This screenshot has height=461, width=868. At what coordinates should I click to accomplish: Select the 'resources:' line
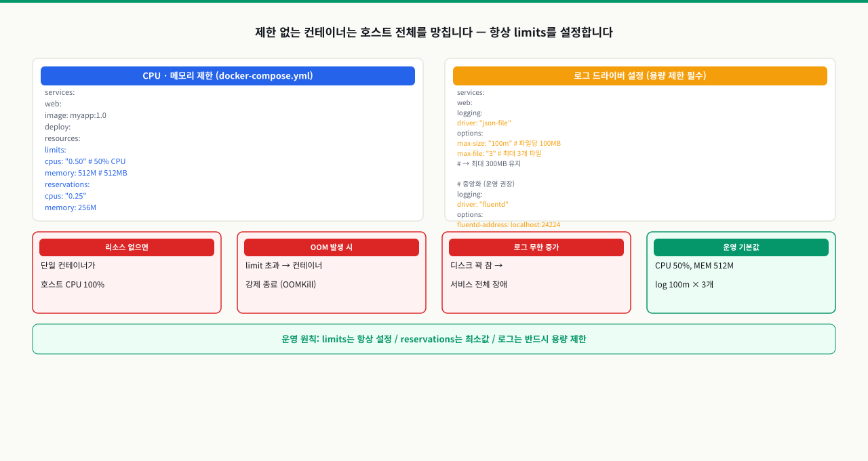pos(62,138)
